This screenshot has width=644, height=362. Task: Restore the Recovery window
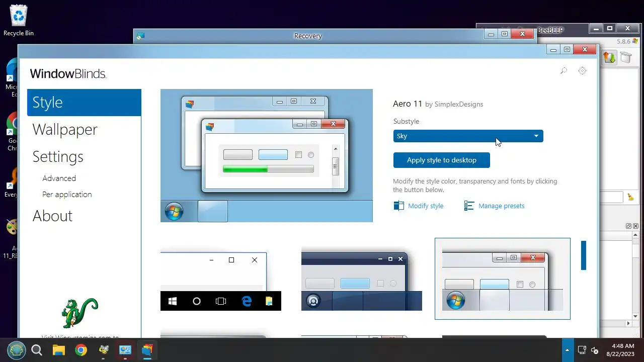click(x=505, y=34)
